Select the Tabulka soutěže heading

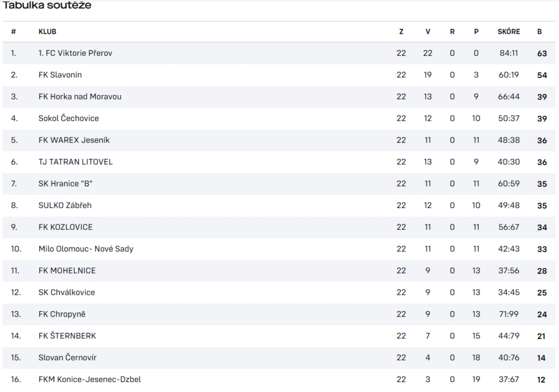[47, 5]
